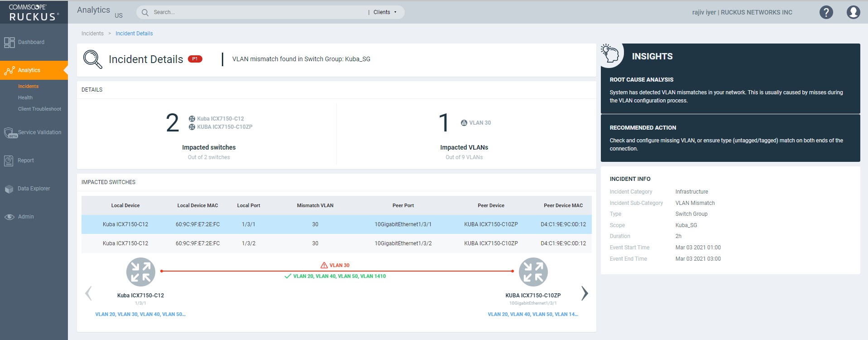
Task: Sort by Peer Port column header
Action: coord(403,205)
